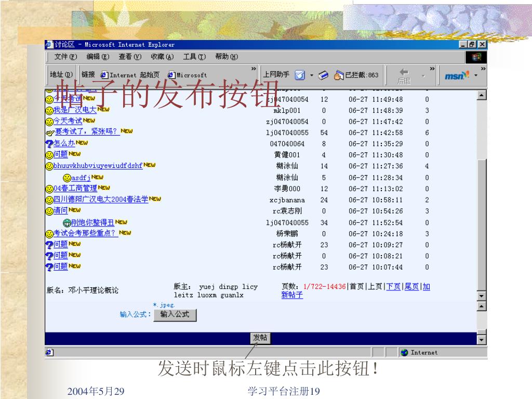The image size is (532, 399).
Task: Click handshake icon beside 要考试了
Action: tap(50, 132)
